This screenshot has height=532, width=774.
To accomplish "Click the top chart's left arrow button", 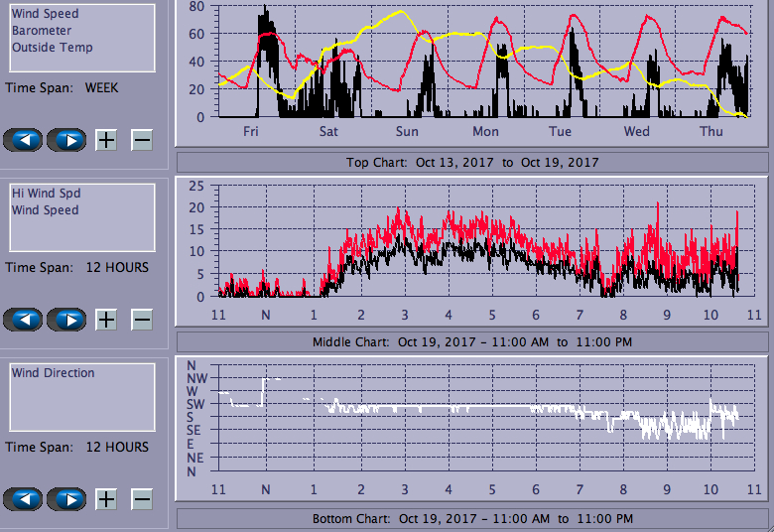I will click(24, 140).
